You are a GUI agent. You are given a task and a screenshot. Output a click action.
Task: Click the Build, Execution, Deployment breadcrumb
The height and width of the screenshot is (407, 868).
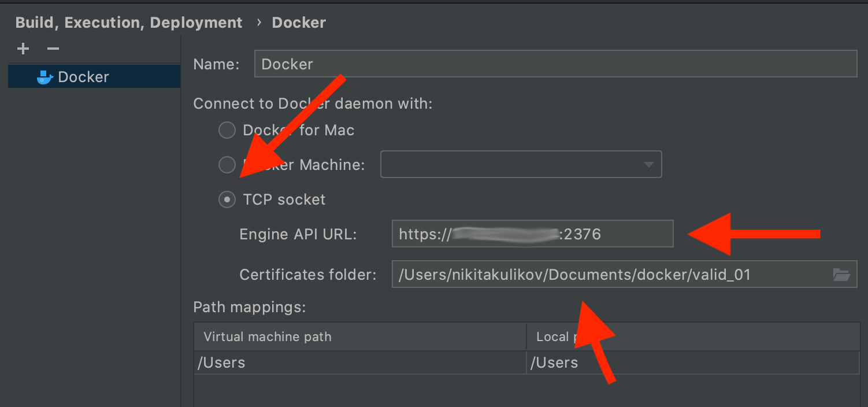pos(129,23)
